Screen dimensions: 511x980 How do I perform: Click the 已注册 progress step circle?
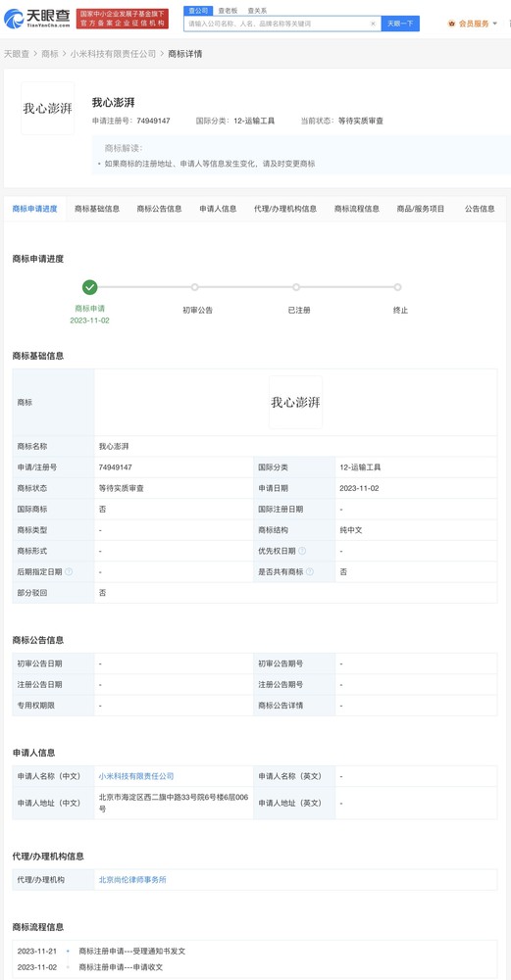tap(296, 287)
